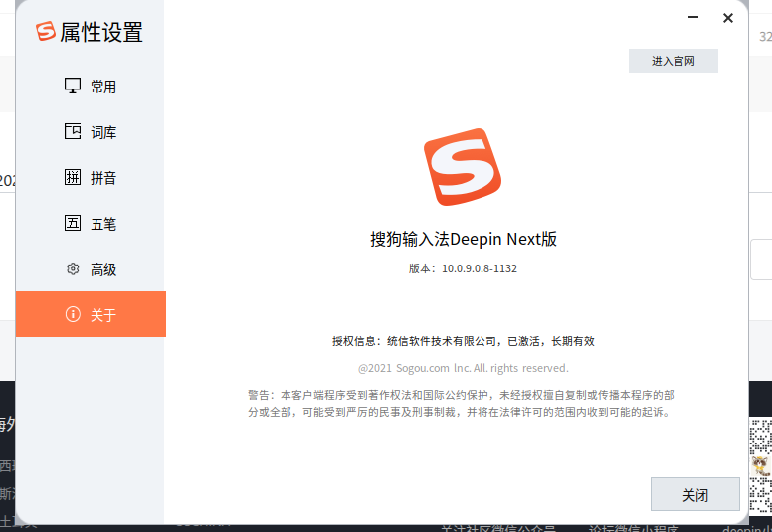The image size is (772, 532).
Task: Click the 五 wubi icon
Action: coord(73,223)
